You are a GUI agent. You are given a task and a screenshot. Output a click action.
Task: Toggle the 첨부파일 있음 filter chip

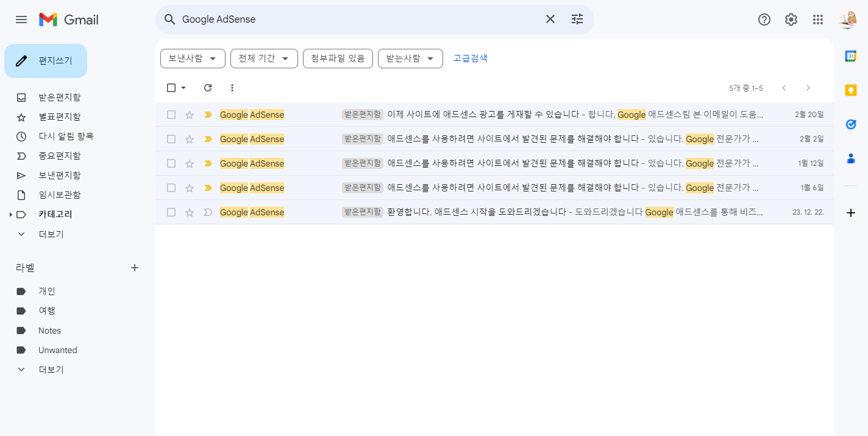pyautogui.click(x=338, y=59)
